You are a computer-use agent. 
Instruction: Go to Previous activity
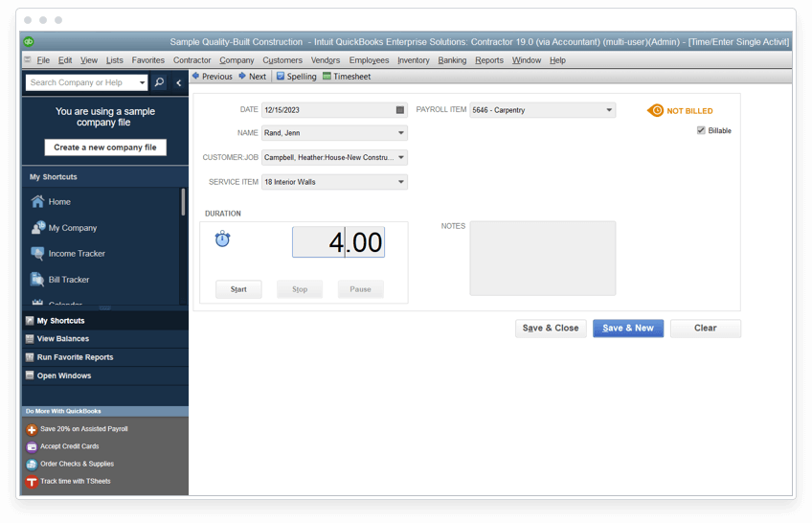pos(213,76)
